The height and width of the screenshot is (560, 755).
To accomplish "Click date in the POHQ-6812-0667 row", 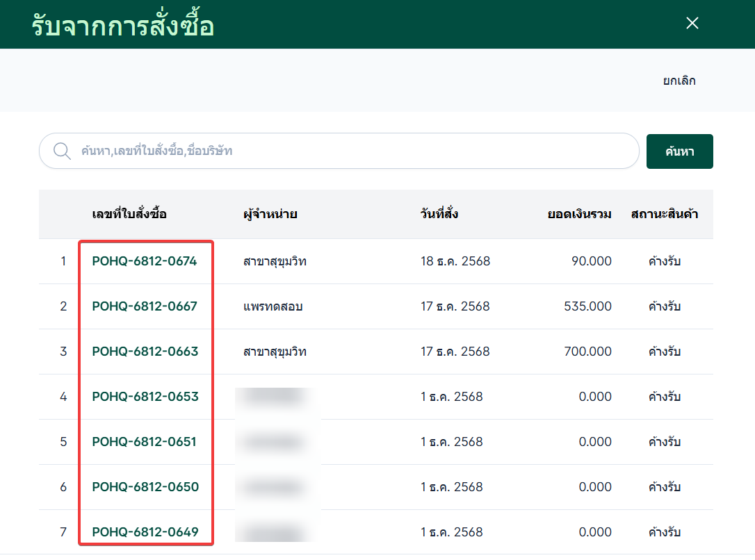I will tap(455, 306).
